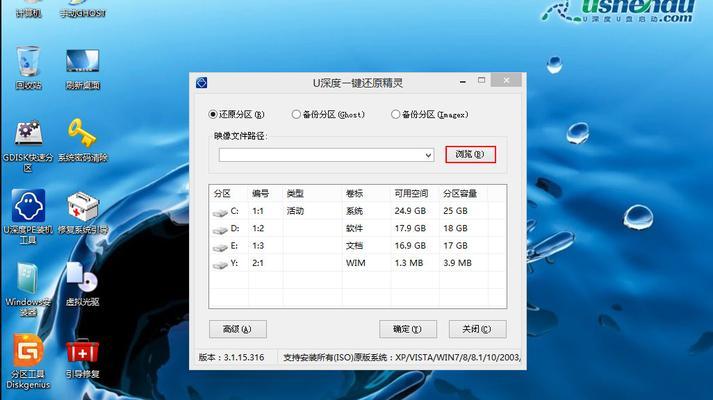Select the 备份分区 (Imagex) radio button
The height and width of the screenshot is (400, 713).
[395, 115]
